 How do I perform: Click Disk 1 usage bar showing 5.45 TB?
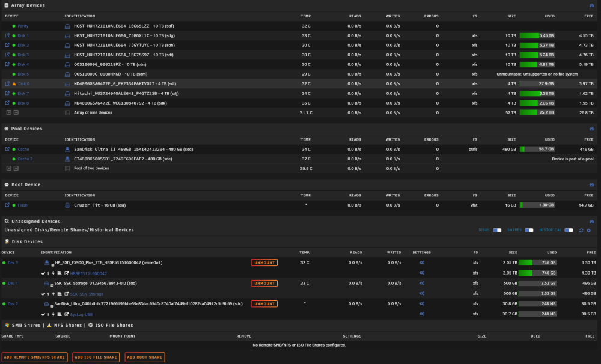537,35
